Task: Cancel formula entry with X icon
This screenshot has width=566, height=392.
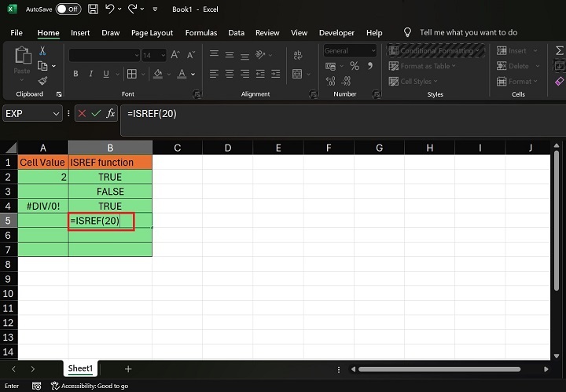Action: 82,114
